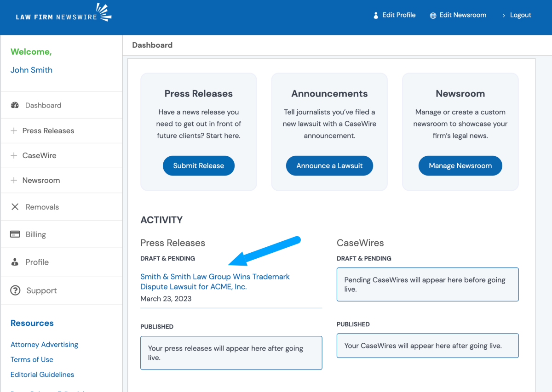Click the Billing credit card icon
This screenshot has width=552, height=392.
[x=15, y=234]
